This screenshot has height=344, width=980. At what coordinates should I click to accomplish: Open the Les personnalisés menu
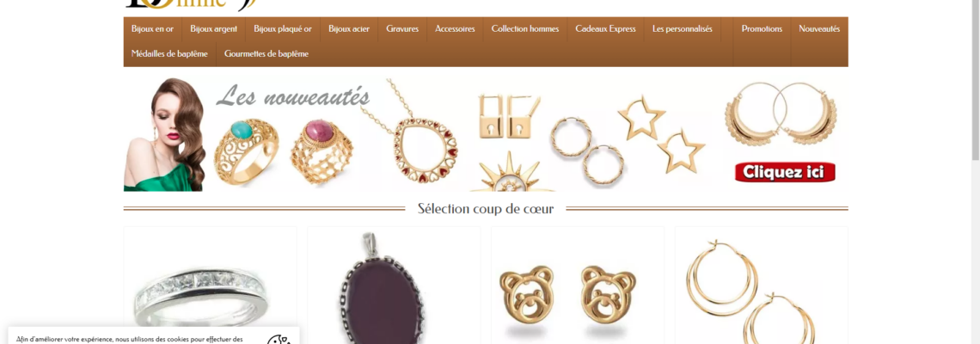(x=682, y=28)
